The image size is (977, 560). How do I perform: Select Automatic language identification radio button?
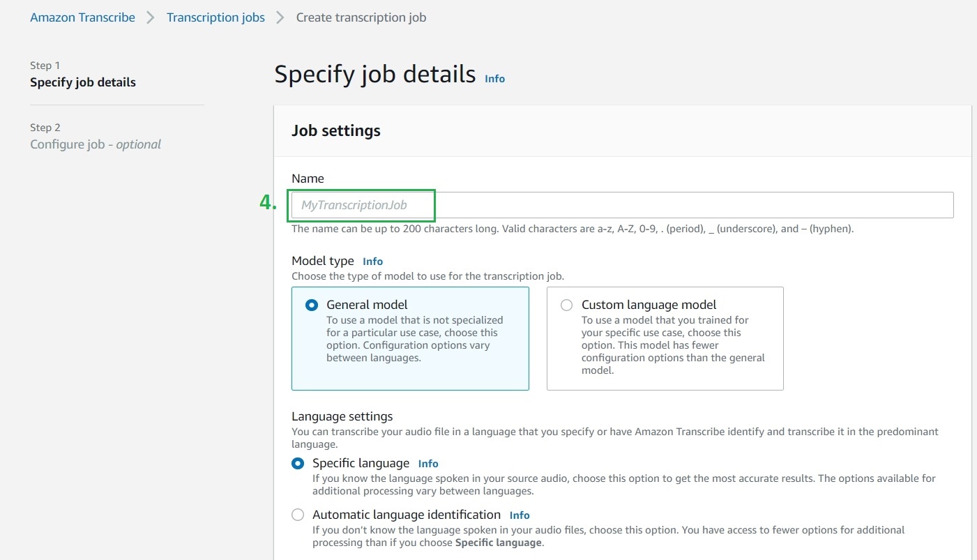(298, 515)
